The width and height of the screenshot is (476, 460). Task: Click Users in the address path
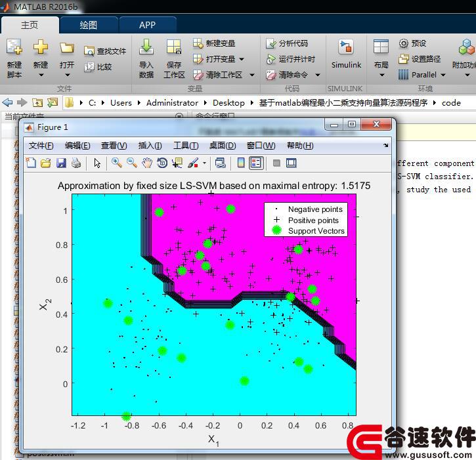click(121, 103)
